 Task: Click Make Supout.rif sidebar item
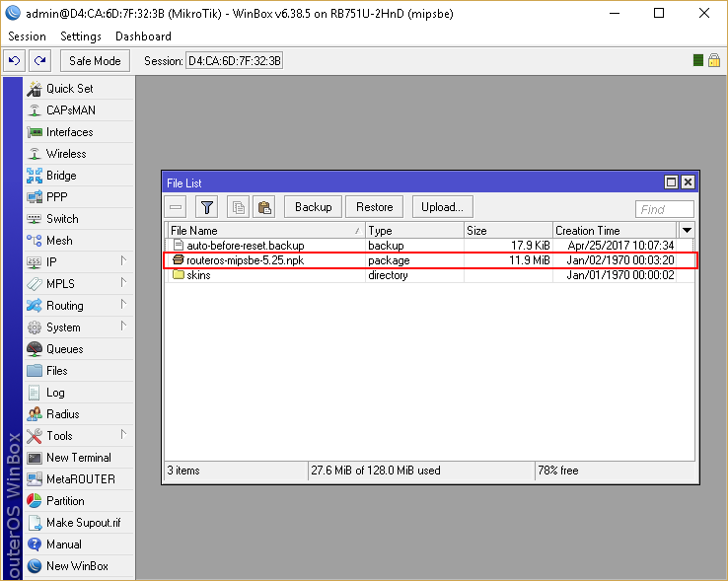[79, 523]
